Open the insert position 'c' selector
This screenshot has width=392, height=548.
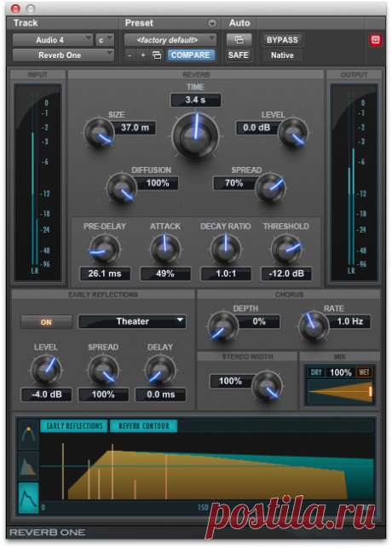[x=105, y=40]
